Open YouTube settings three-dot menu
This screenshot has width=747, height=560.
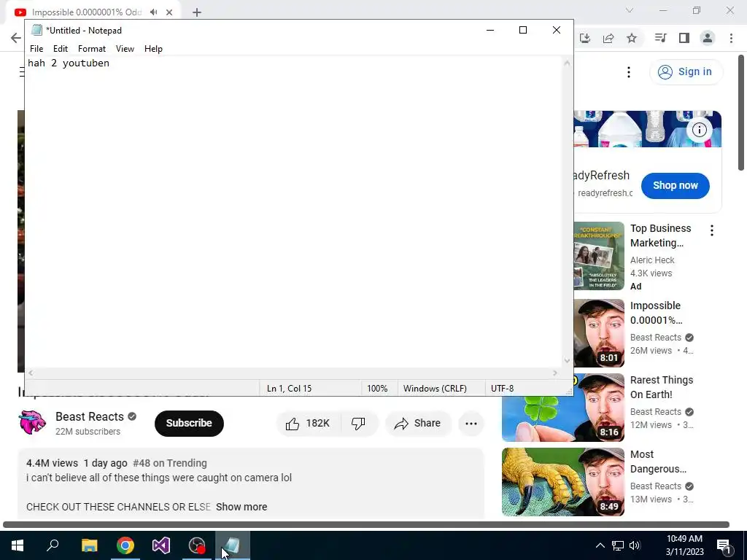[x=629, y=72]
